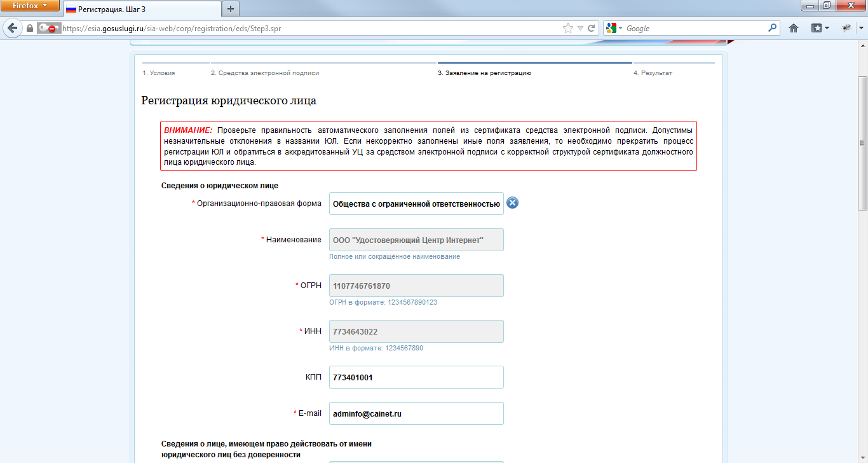Image resolution: width=868 pixels, height=463 pixels.
Task: Open the bookmarks menu button
Action: (x=820, y=29)
